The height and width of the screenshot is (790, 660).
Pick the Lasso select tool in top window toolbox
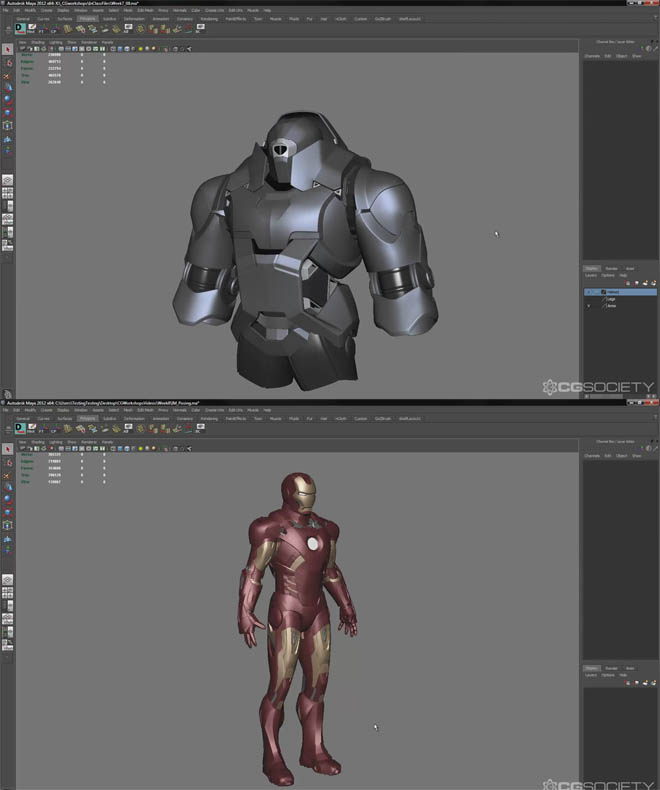[x=7, y=62]
